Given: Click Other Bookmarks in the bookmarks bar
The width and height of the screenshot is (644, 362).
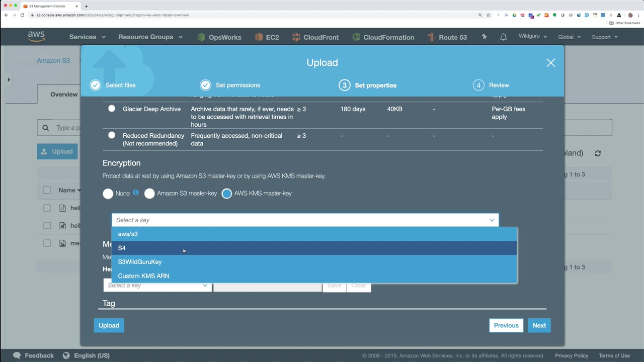Looking at the screenshot, I should point(625,23).
